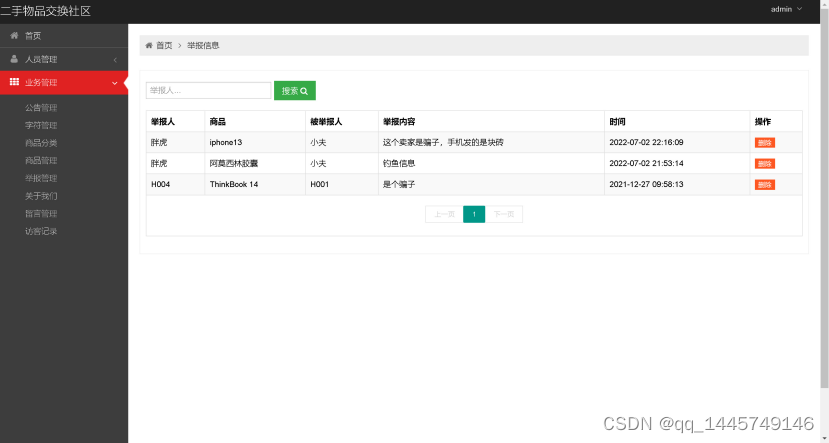The width and height of the screenshot is (829, 443).
Task: Open the 关于我们 menu item
Action: click(x=41, y=196)
